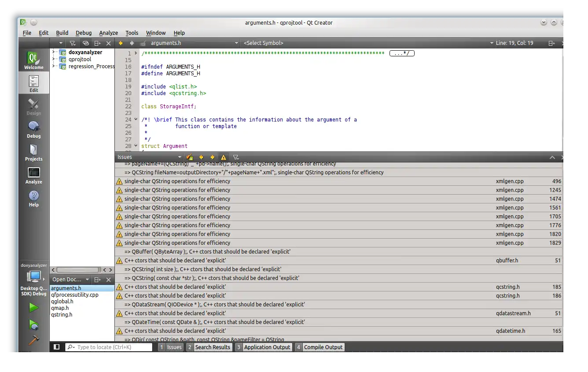Viewport: 588px width, 372px height.
Task: Open the Projects mode
Action: pos(33,152)
